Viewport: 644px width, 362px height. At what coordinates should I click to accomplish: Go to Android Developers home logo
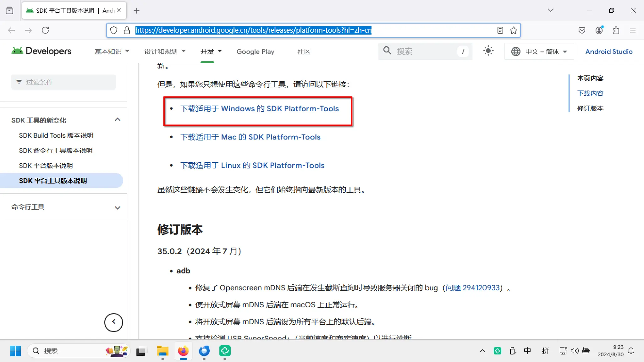(41, 51)
